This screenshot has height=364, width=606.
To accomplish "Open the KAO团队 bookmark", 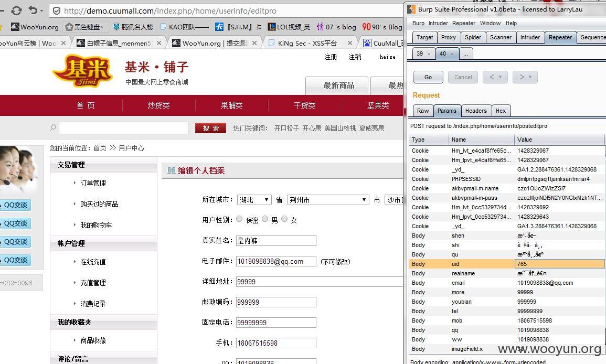I will 184,27.
